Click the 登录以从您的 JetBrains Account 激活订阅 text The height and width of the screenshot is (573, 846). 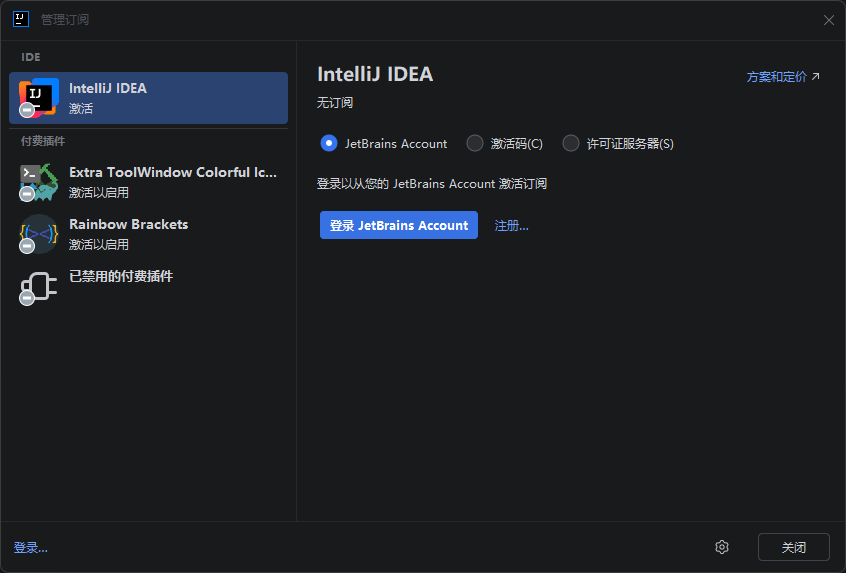(x=432, y=183)
